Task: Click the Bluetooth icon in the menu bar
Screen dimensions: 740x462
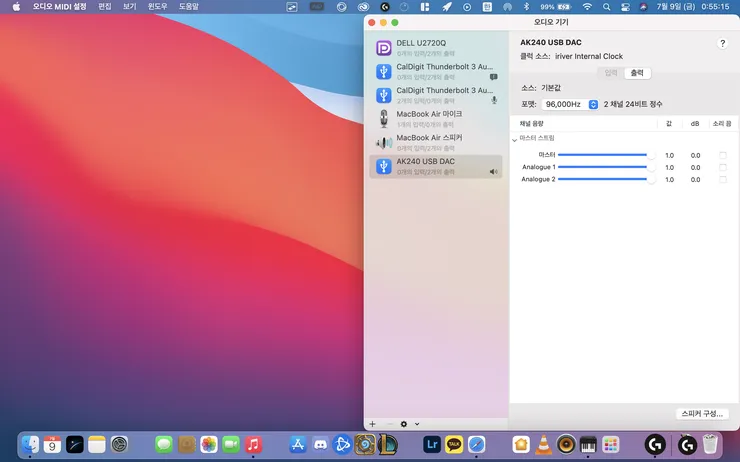Action: 527,7
